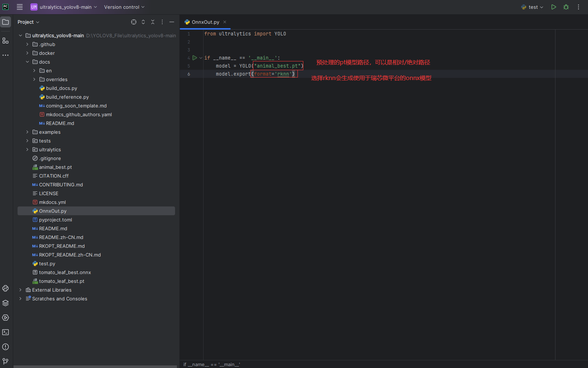The image size is (588, 368).
Task: Open the Structure tool window
Action: (x=5, y=41)
